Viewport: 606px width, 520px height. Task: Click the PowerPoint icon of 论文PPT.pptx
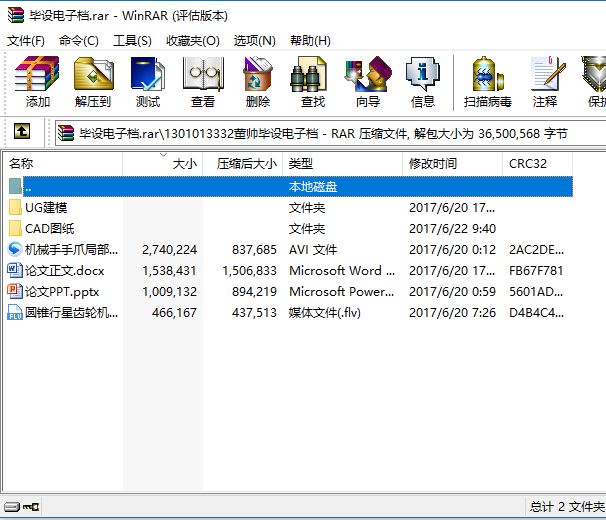click(15, 291)
